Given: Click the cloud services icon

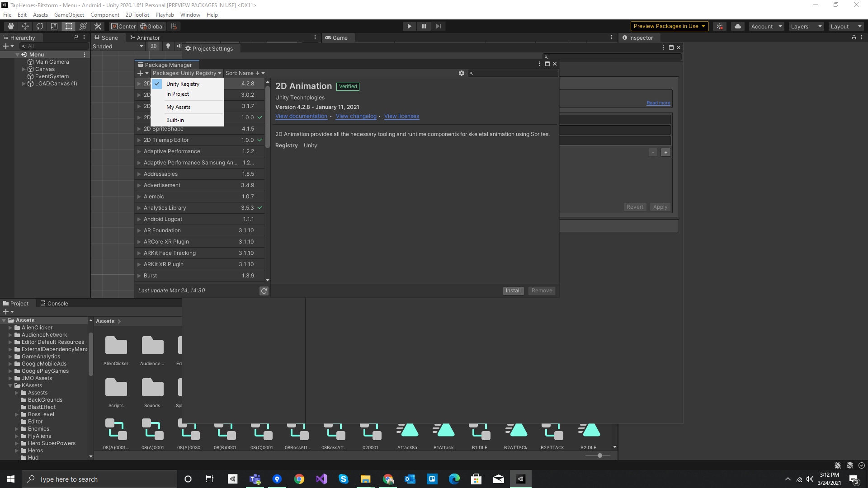Looking at the screenshot, I should (738, 26).
